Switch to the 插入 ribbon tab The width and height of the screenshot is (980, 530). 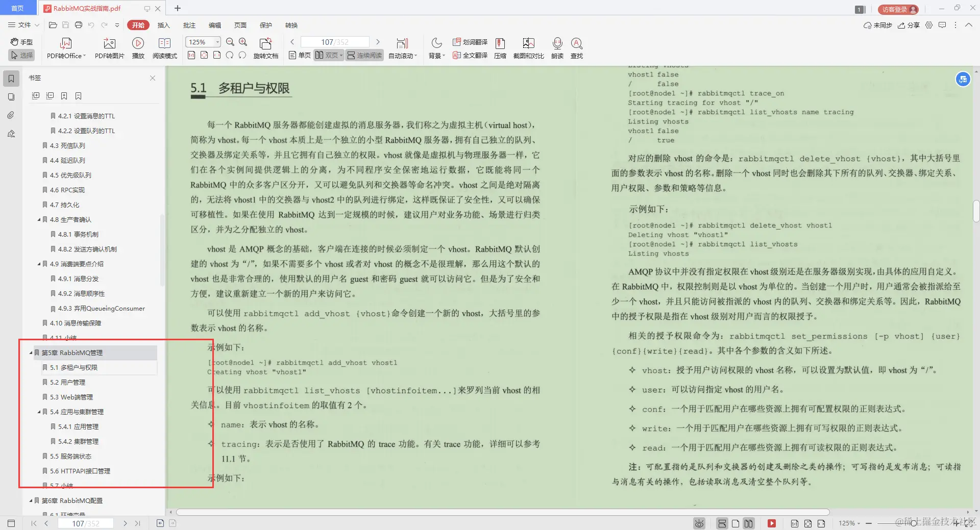pyautogui.click(x=163, y=25)
